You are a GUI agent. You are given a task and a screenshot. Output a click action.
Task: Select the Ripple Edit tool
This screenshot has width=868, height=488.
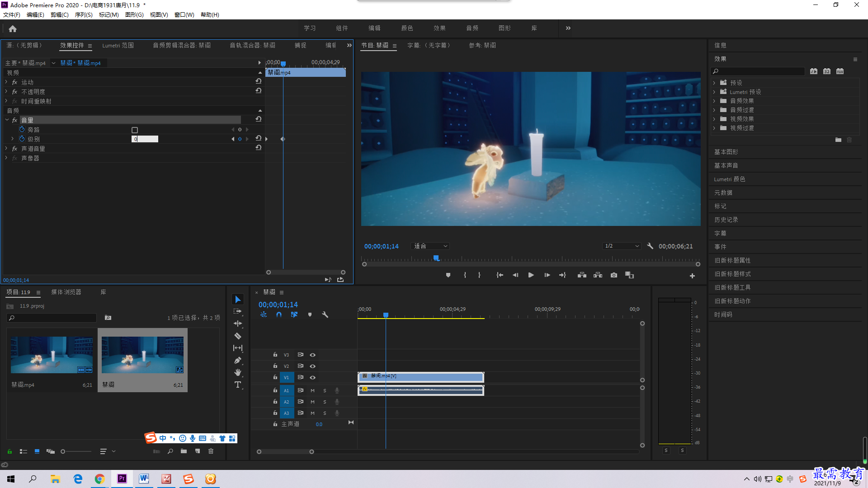pyautogui.click(x=238, y=324)
